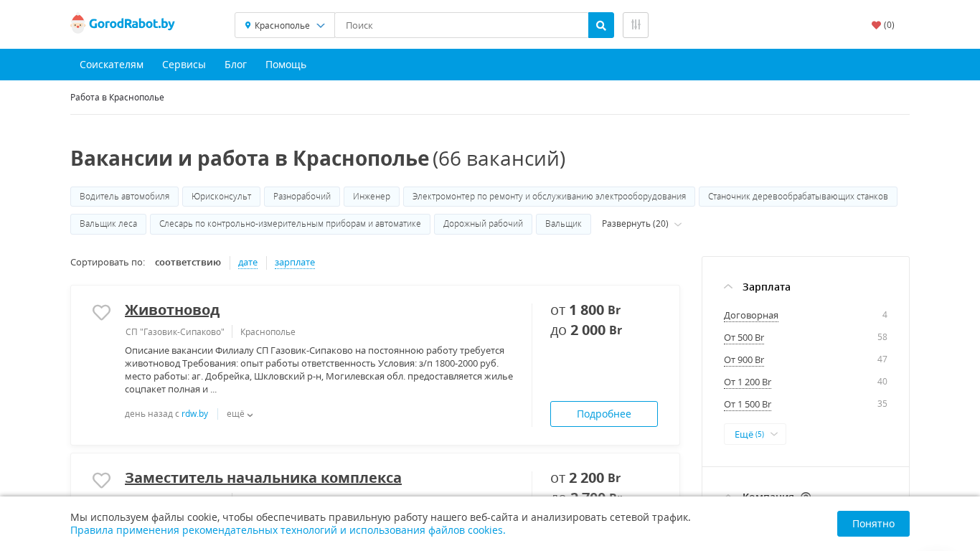Open the Соискателям menu
This screenshot has height=551, width=980.
111,65
